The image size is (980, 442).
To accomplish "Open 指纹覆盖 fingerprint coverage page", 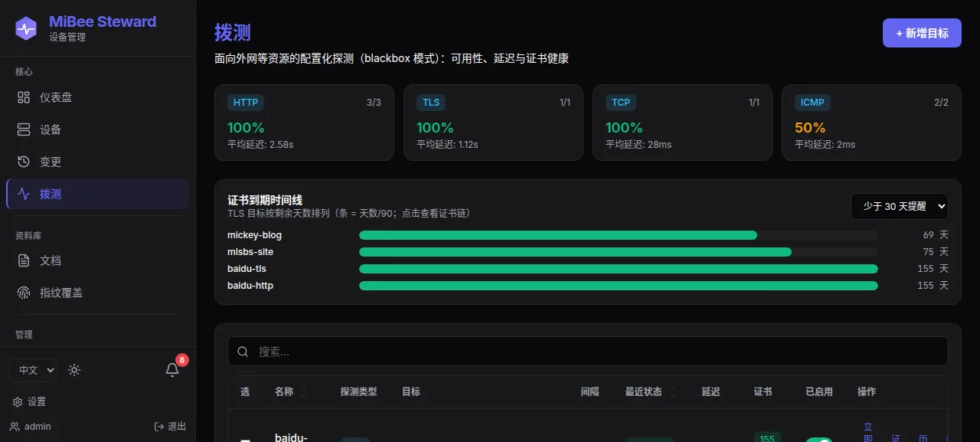I will 97,293.
